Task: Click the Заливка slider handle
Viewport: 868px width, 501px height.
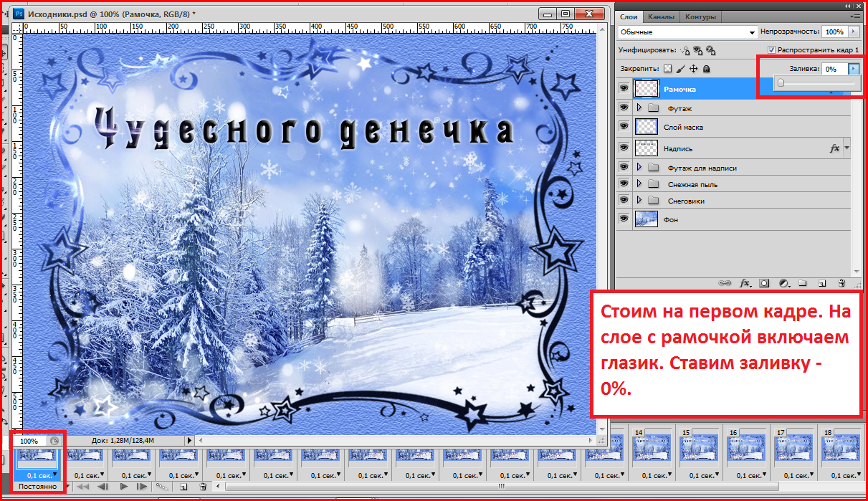Action: pyautogui.click(x=781, y=83)
